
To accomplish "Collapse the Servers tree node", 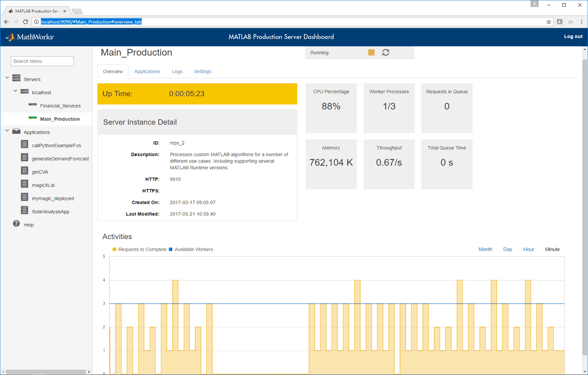I will (7, 78).
